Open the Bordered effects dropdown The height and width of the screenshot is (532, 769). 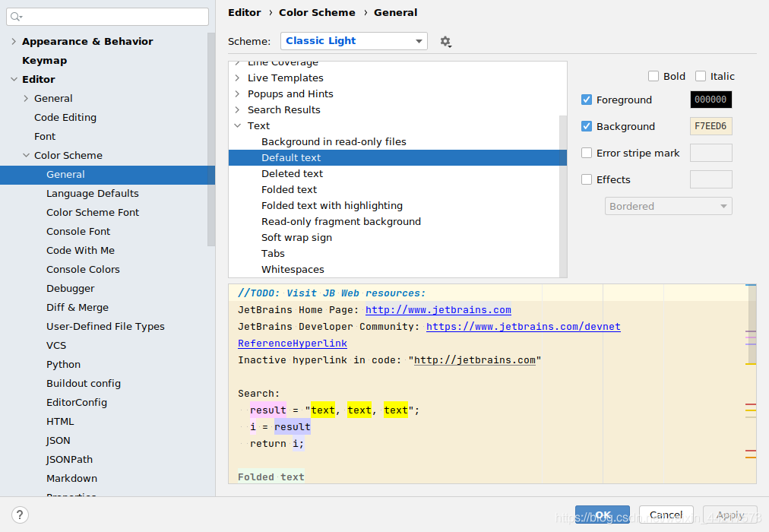point(668,206)
